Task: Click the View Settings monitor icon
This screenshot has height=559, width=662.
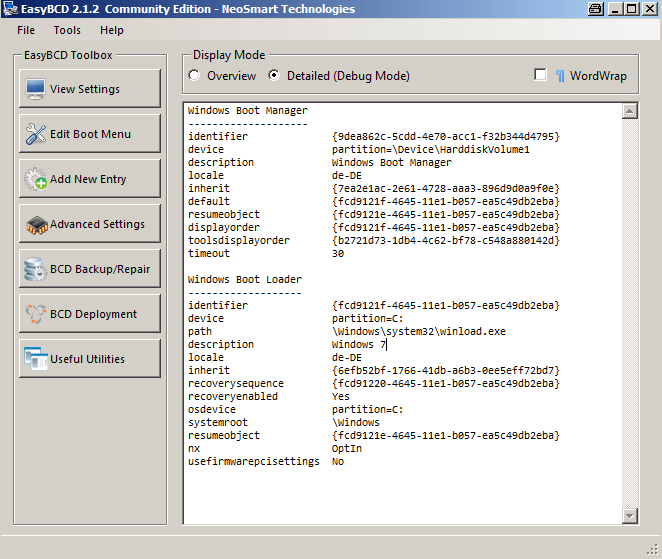Action: pos(35,89)
